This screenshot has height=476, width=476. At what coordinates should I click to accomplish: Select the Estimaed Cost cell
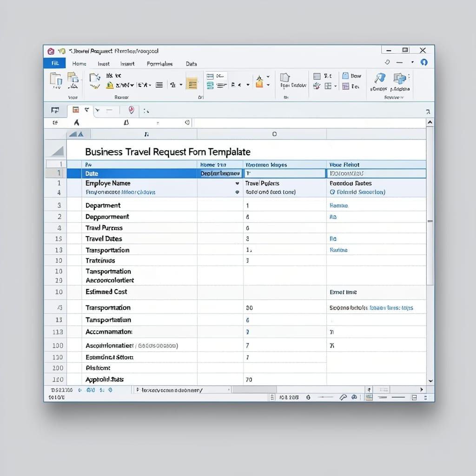pos(139,292)
